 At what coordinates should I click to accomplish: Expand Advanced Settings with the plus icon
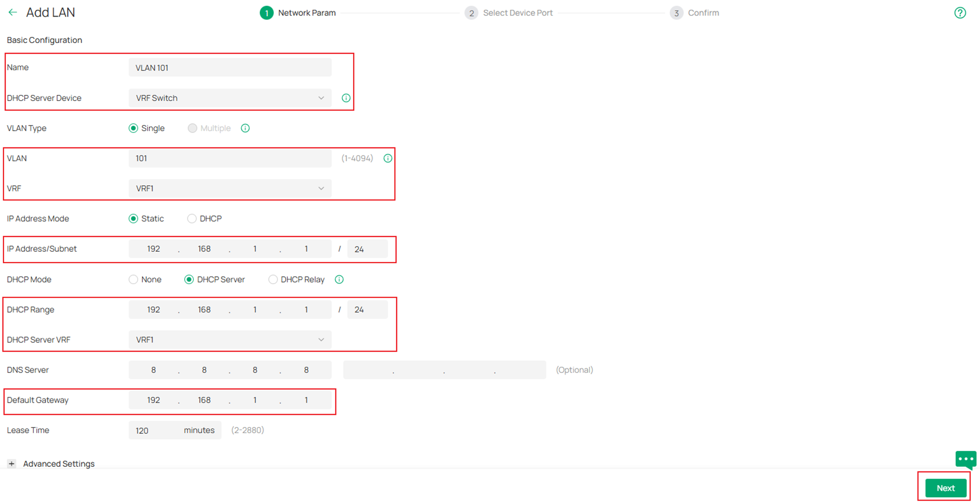click(x=11, y=464)
